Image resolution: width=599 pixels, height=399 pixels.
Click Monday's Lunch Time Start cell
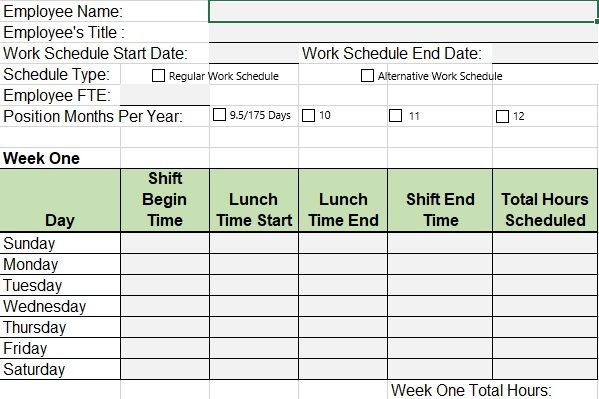pyautogui.click(x=254, y=264)
